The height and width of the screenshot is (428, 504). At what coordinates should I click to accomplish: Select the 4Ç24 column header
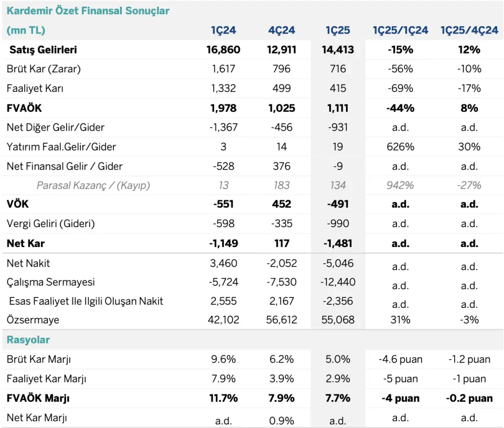click(281, 30)
